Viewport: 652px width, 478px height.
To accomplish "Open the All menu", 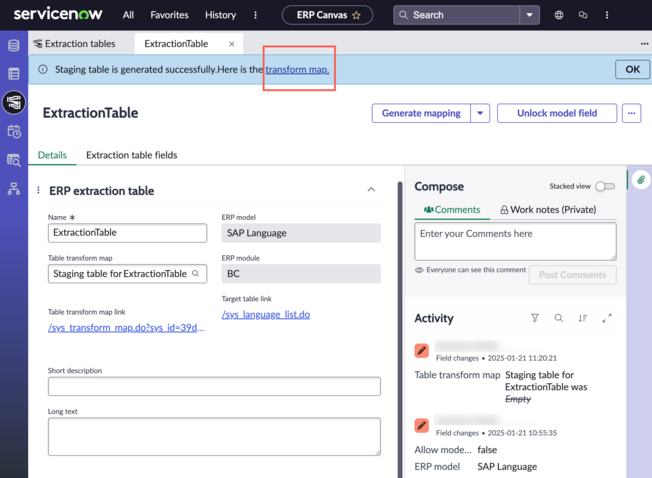I will [128, 15].
